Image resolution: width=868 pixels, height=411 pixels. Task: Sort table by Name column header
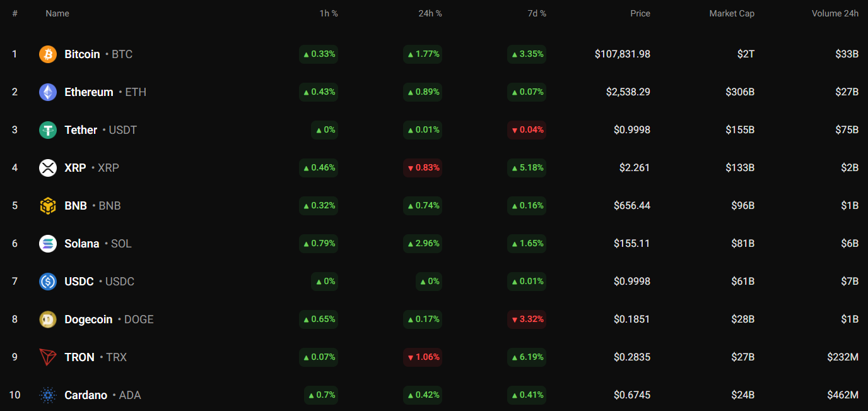(57, 13)
